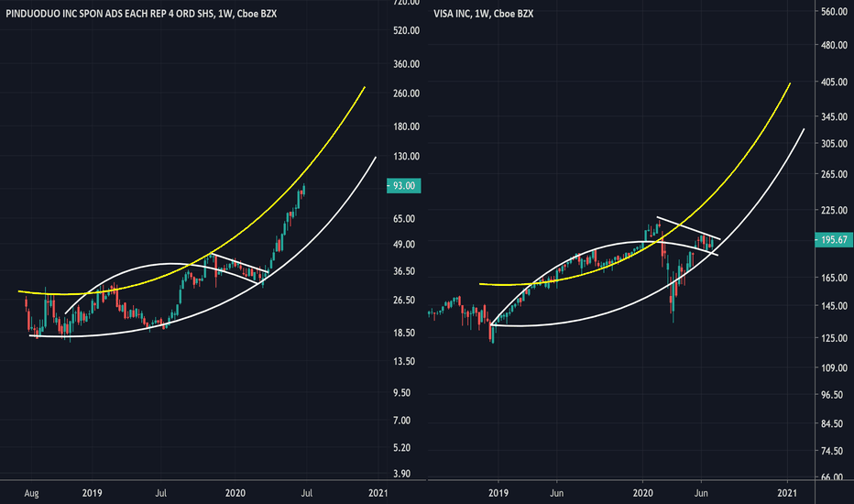854x504 pixels.
Task: Click the 13.50 price axis label
Action: (x=404, y=361)
